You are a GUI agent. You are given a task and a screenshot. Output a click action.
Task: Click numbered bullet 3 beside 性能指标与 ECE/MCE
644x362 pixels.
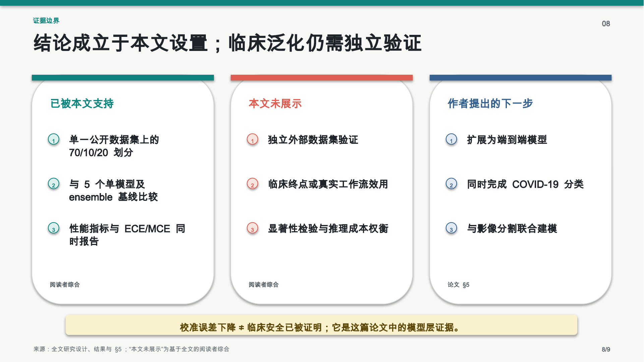[x=54, y=228]
